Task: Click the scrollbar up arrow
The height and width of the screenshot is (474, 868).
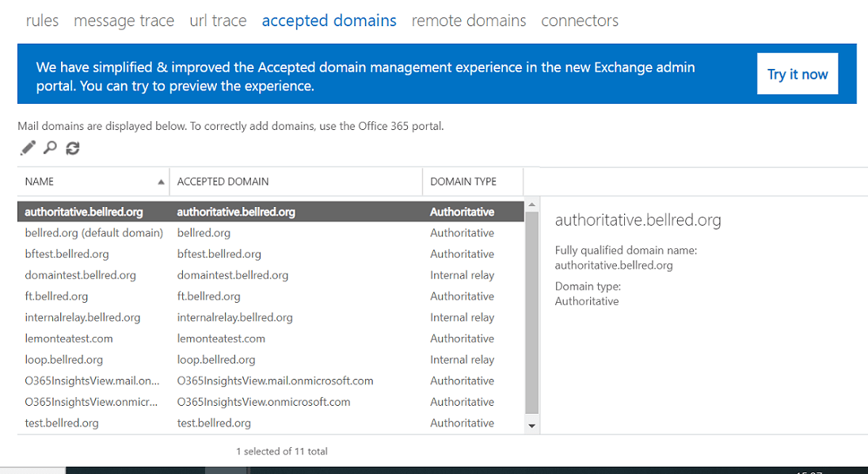Action: pyautogui.click(x=531, y=205)
